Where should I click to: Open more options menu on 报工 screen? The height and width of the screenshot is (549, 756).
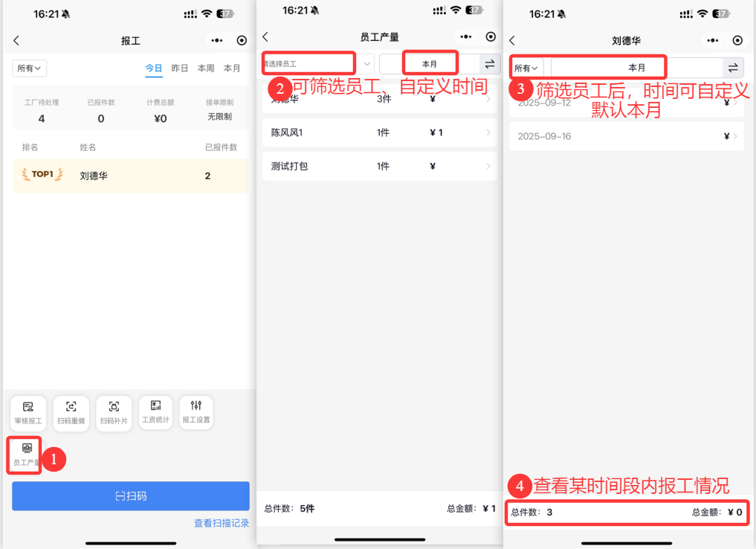[217, 40]
